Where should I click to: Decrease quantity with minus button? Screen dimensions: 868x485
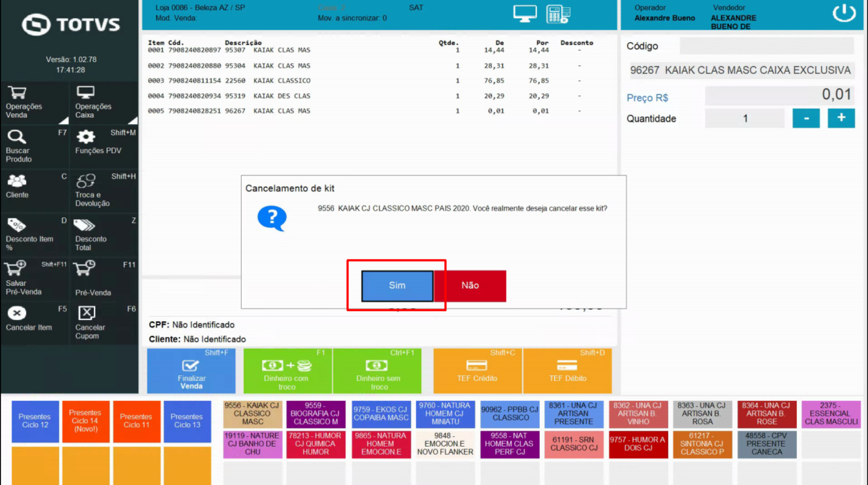pos(806,118)
